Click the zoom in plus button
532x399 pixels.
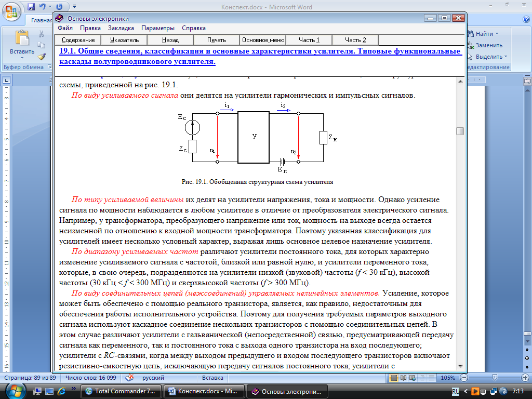pos(526,378)
